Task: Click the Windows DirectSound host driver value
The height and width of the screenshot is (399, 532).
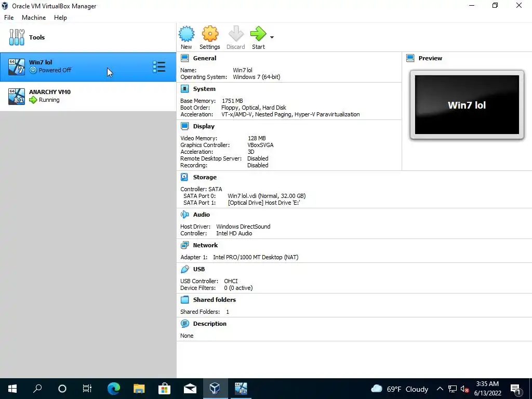Action: (x=243, y=227)
